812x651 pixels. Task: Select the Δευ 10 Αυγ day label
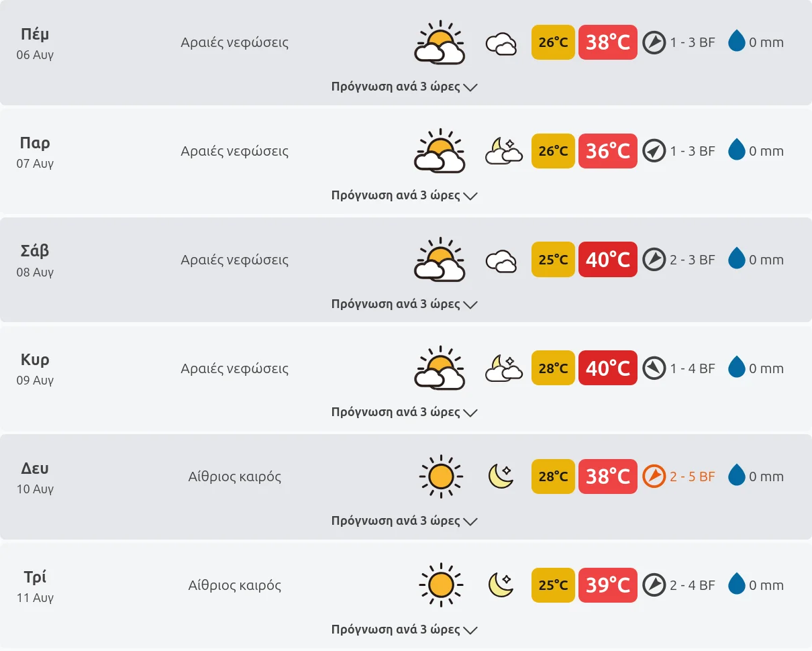point(35,477)
